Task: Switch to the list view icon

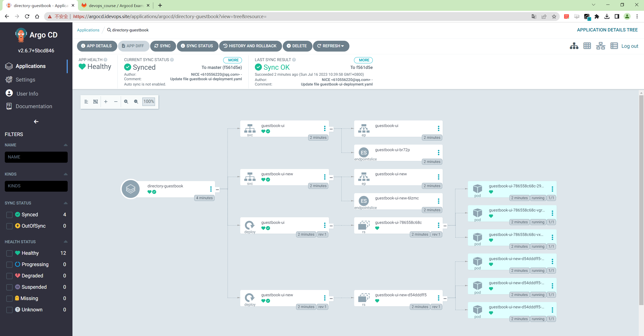Action: coord(614,46)
